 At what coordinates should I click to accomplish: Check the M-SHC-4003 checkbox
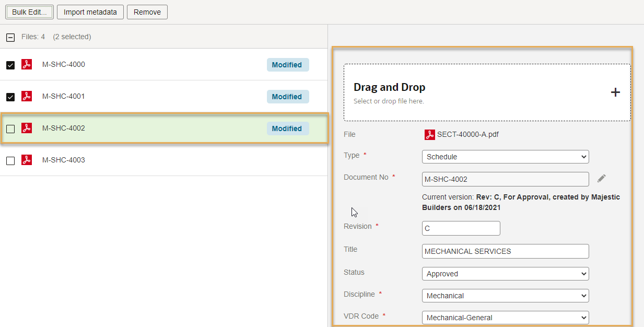coord(10,161)
